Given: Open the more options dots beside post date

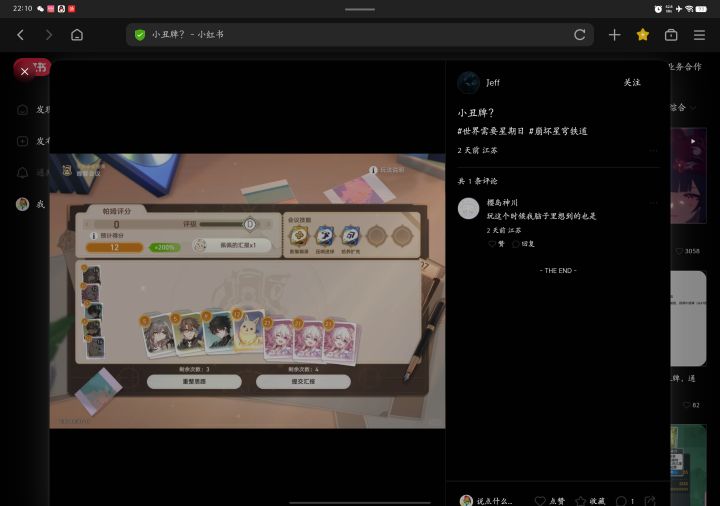Looking at the screenshot, I should [653, 151].
